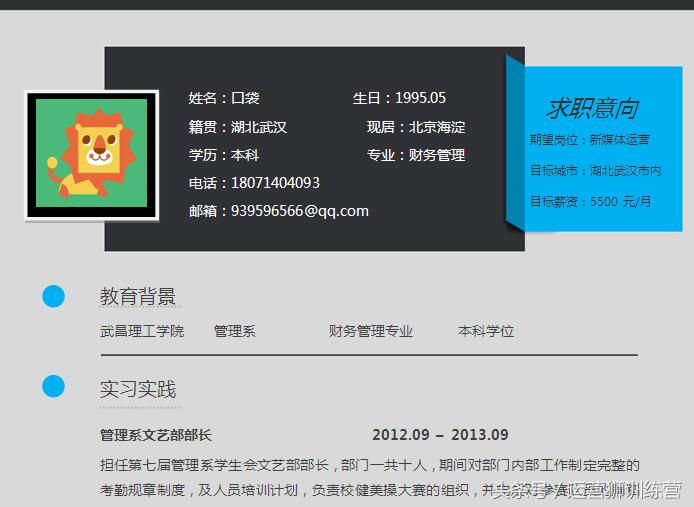Click the 本科学位 text

click(486, 331)
